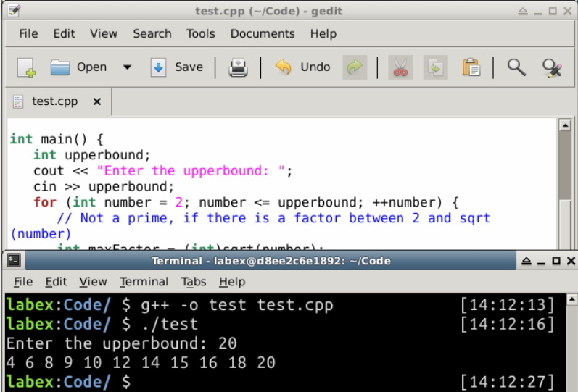Click the Print icon in toolbar

[238, 67]
